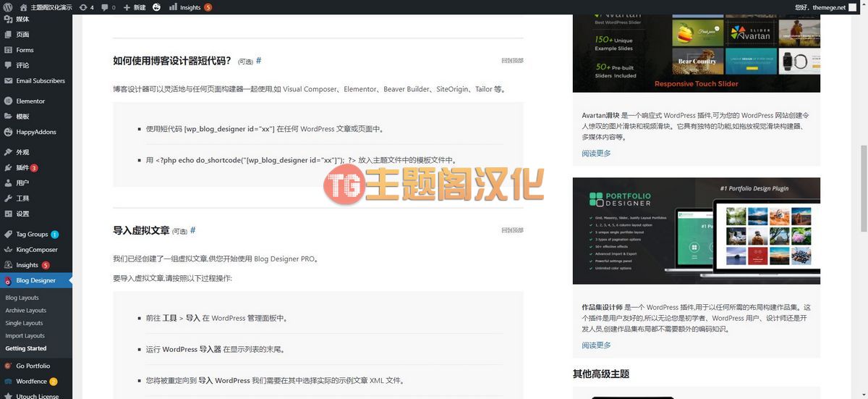The width and height of the screenshot is (868, 399).
Task: Click 阅读更多 under Avartan滑块 description
Action: click(596, 153)
